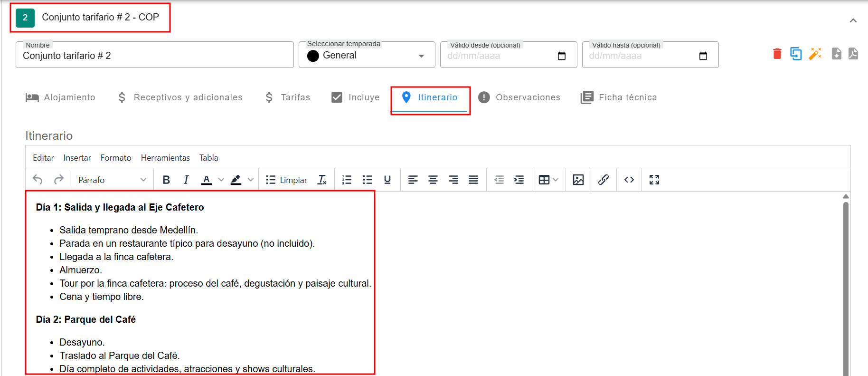Toggle underline formatting

[x=387, y=180]
